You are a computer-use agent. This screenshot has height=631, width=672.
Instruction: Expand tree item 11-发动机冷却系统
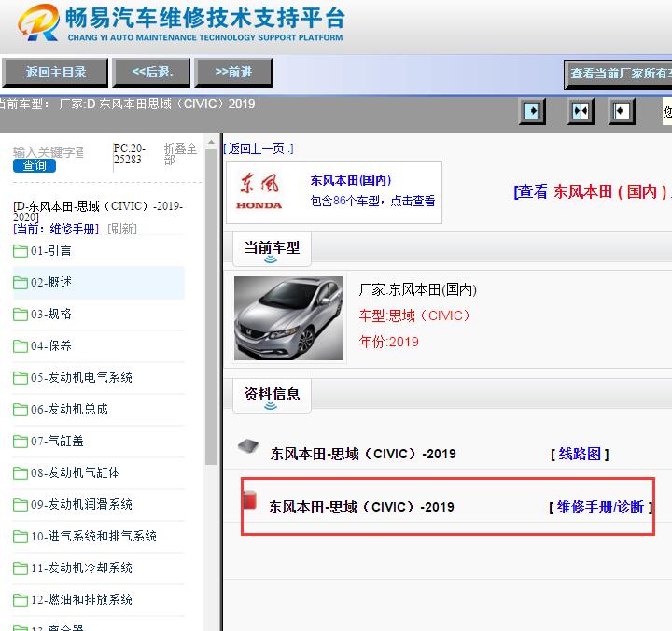point(81,568)
